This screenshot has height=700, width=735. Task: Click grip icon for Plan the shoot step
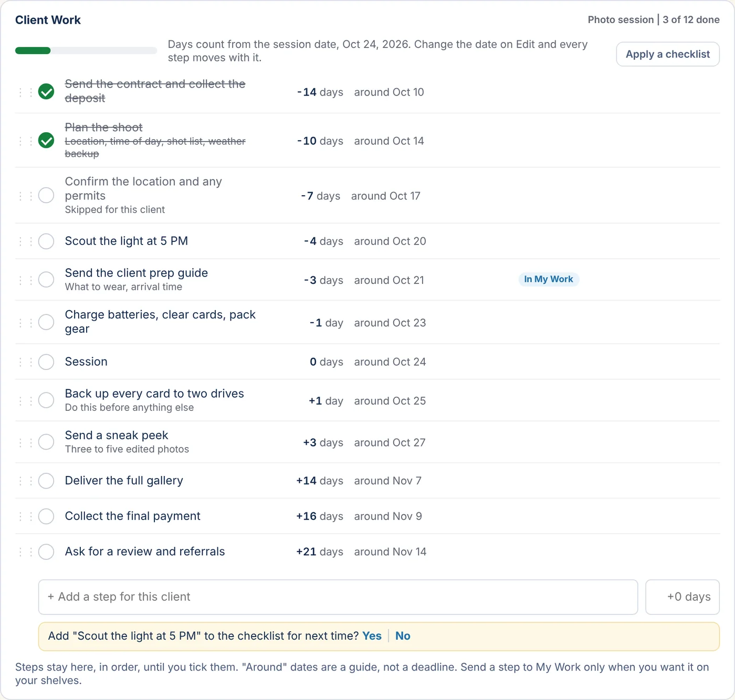(26, 141)
